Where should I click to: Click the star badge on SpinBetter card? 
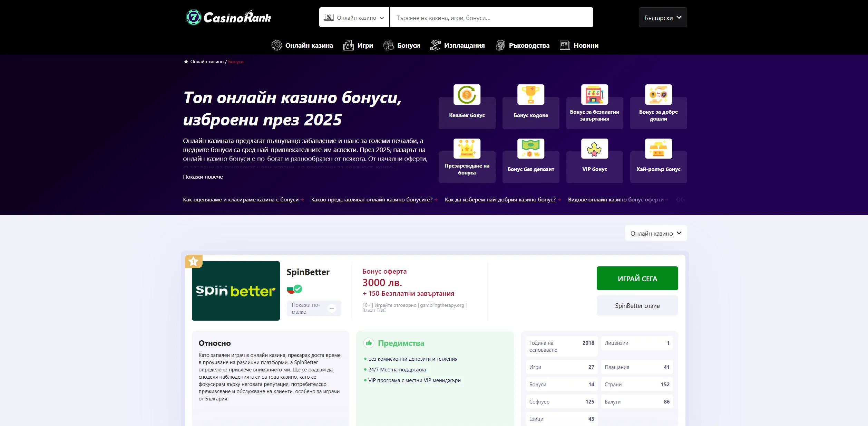[194, 261]
